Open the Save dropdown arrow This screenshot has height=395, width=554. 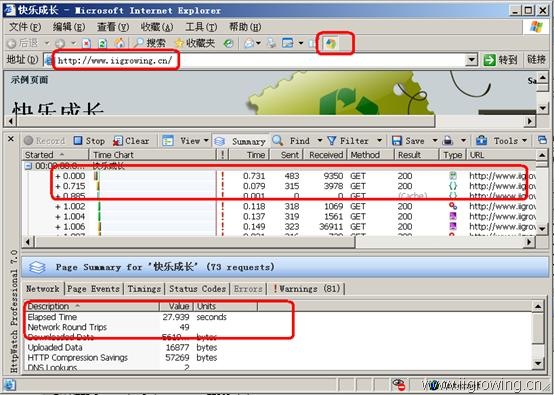tap(435, 141)
